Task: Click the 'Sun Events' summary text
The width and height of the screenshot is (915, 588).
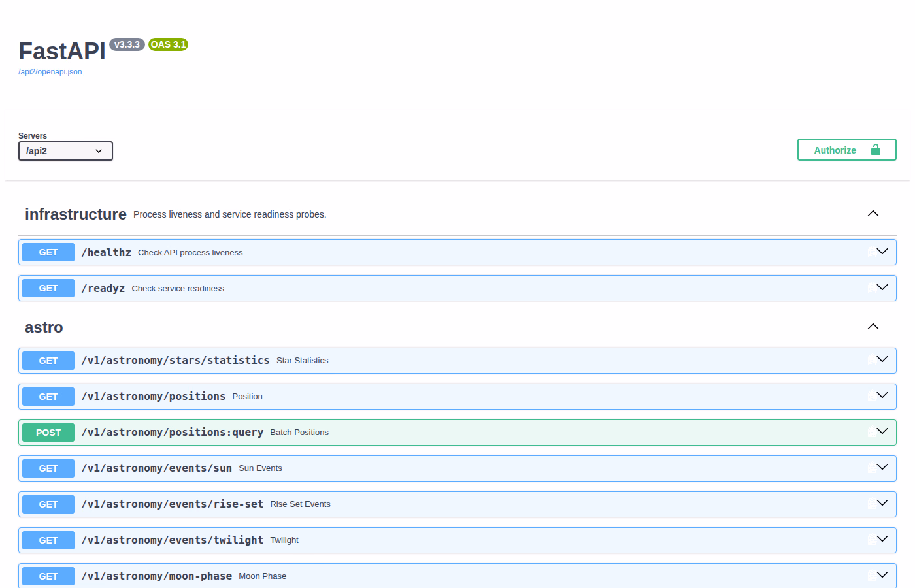Action: tap(261, 468)
